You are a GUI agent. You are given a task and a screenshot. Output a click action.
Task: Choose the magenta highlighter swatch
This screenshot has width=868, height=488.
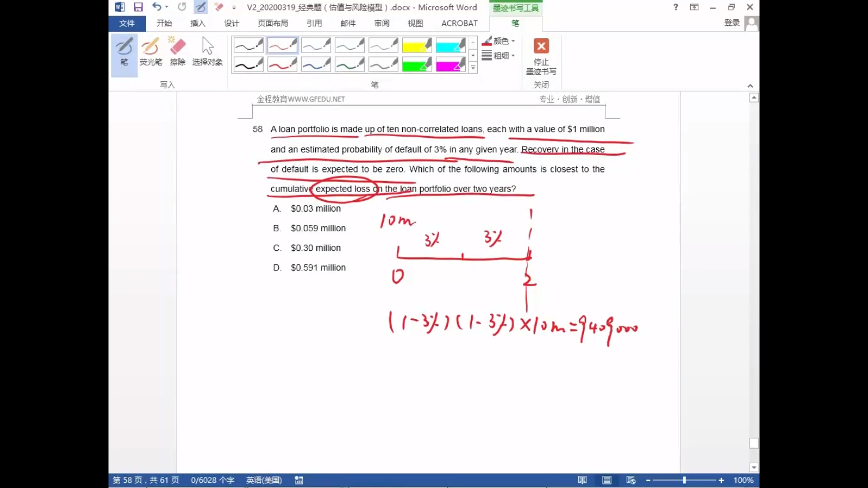coord(451,64)
